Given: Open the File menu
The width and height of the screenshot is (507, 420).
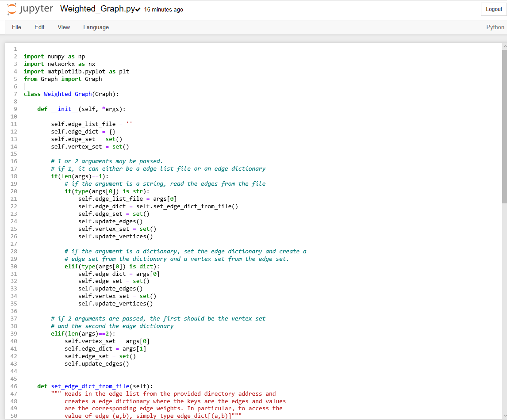Looking at the screenshot, I should tap(16, 27).
